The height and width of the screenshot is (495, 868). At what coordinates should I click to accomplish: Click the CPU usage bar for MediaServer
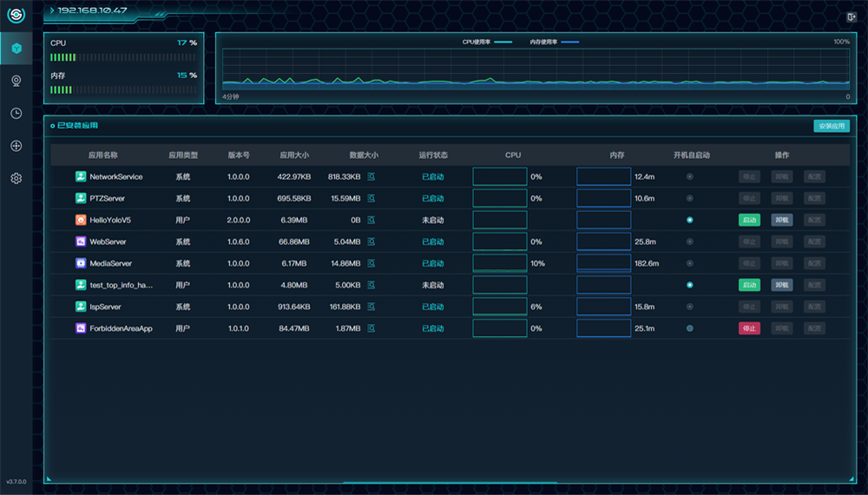(499, 263)
